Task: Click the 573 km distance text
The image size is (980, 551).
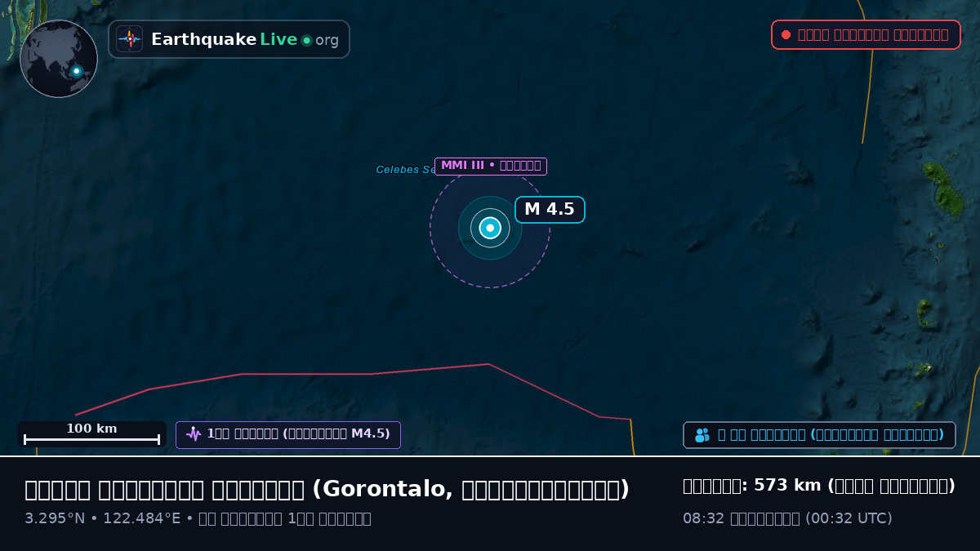Action: tap(819, 486)
